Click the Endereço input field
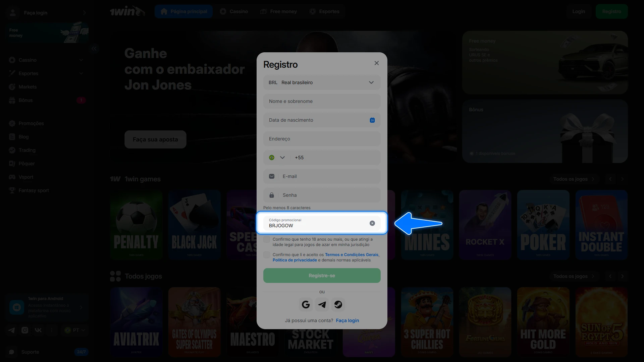The width and height of the screenshot is (644, 362). click(322, 139)
